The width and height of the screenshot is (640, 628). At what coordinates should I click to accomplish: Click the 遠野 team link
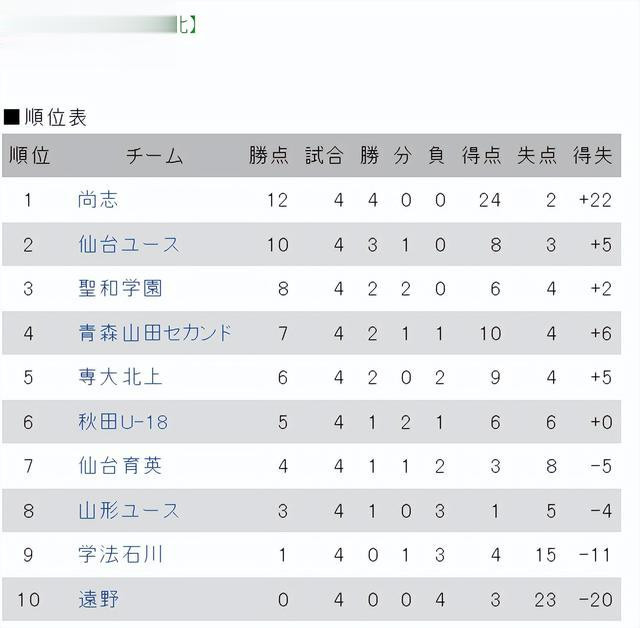98,600
